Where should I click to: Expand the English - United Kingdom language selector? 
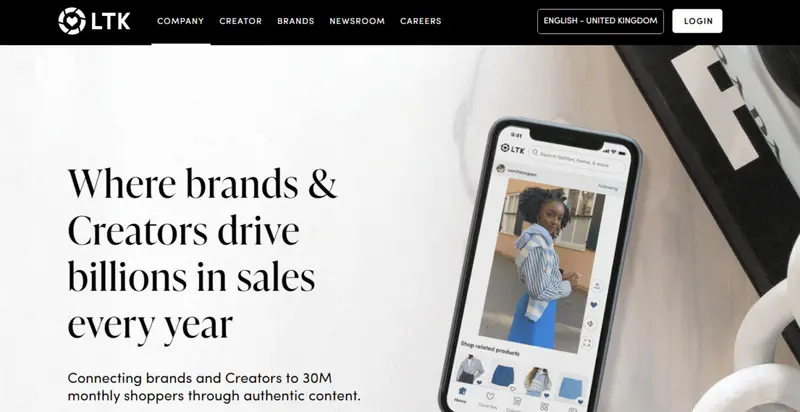(601, 21)
